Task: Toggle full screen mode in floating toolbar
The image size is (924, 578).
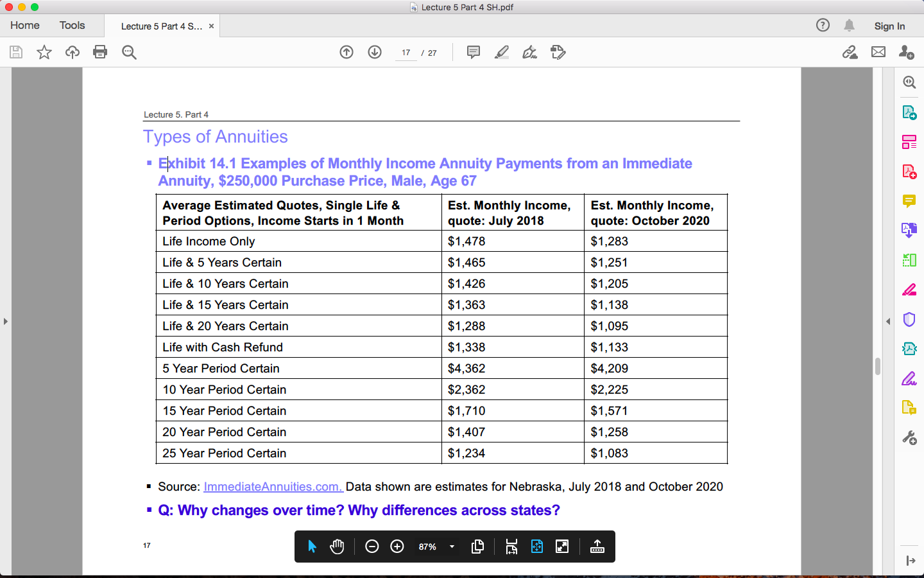Action: pyautogui.click(x=562, y=547)
